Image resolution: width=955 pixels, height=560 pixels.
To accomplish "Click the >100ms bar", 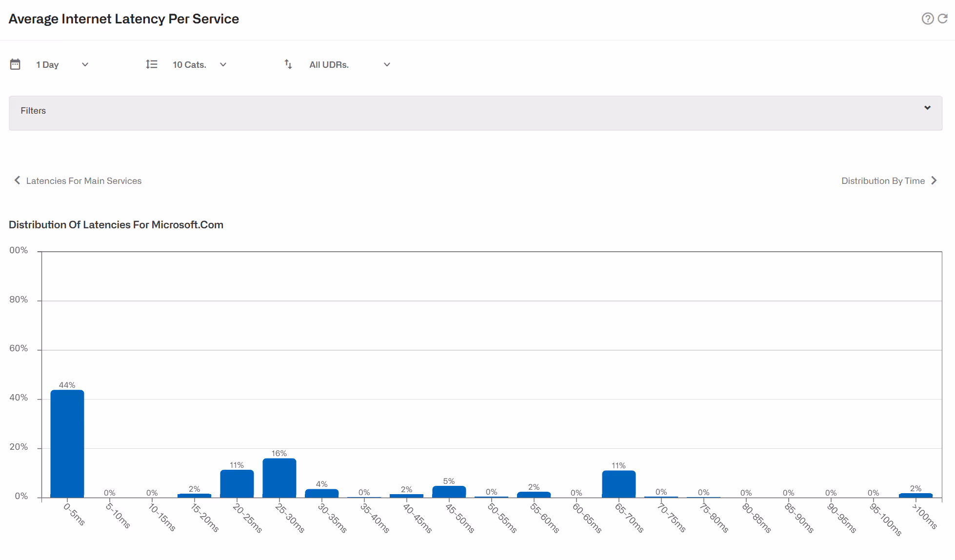I will [x=915, y=495].
